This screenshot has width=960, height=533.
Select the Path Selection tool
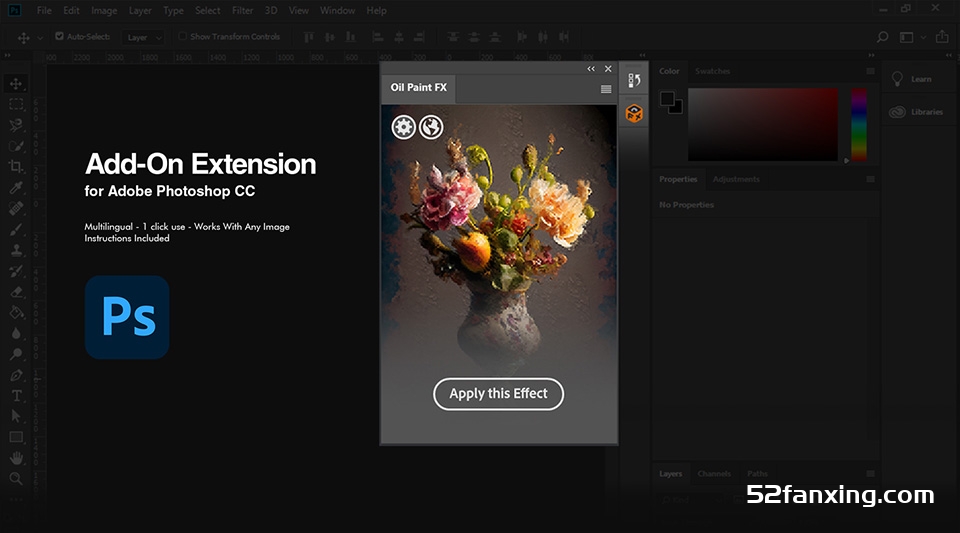tap(16, 416)
